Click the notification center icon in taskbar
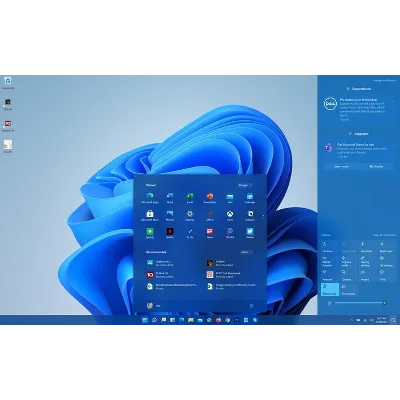This screenshot has width=400, height=400. pyautogui.click(x=393, y=320)
